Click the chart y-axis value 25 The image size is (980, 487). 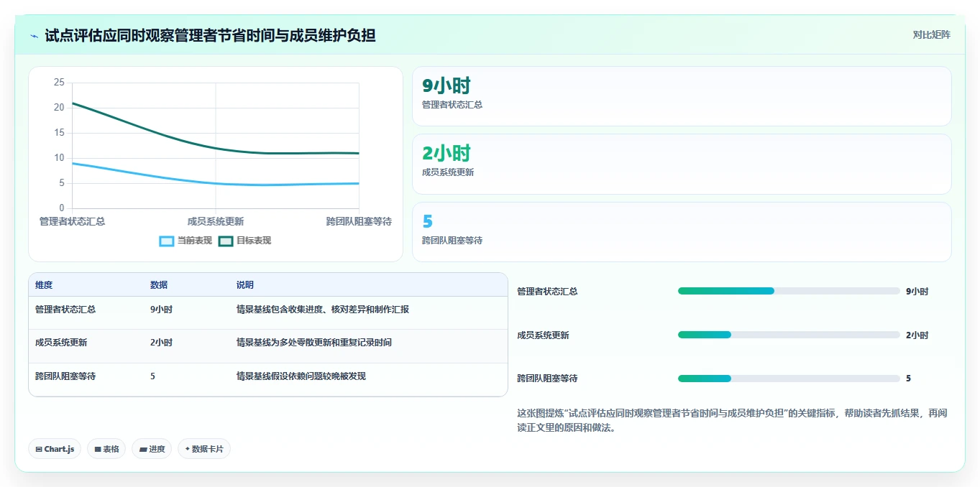point(59,83)
